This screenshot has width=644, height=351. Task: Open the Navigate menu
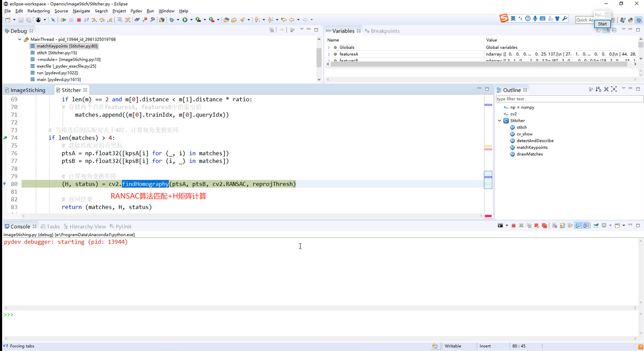(81, 11)
